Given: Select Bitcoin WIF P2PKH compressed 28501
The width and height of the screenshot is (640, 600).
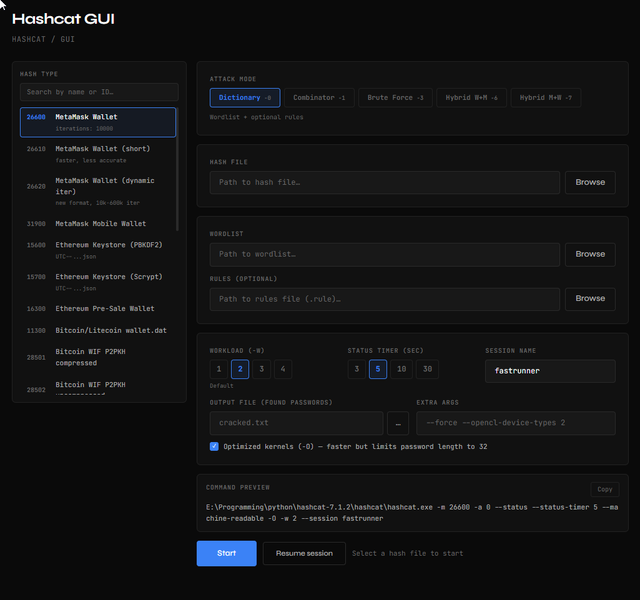Looking at the screenshot, I should click(x=98, y=357).
